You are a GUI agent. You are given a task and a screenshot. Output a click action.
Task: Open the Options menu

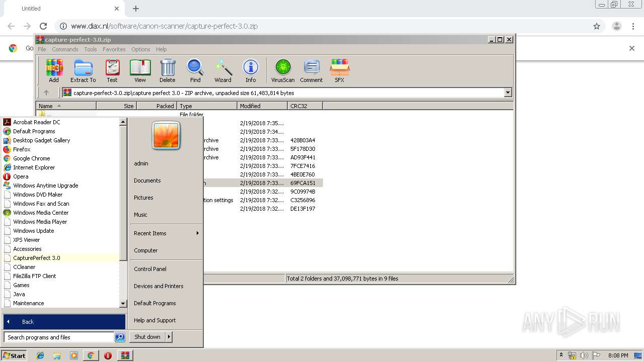point(141,49)
